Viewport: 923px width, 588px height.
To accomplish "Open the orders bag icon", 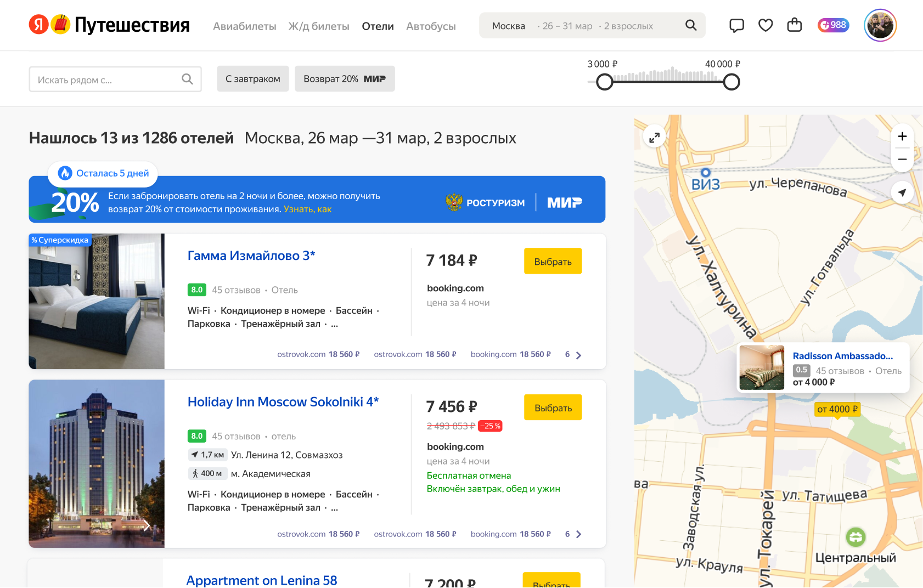I will 794,25.
